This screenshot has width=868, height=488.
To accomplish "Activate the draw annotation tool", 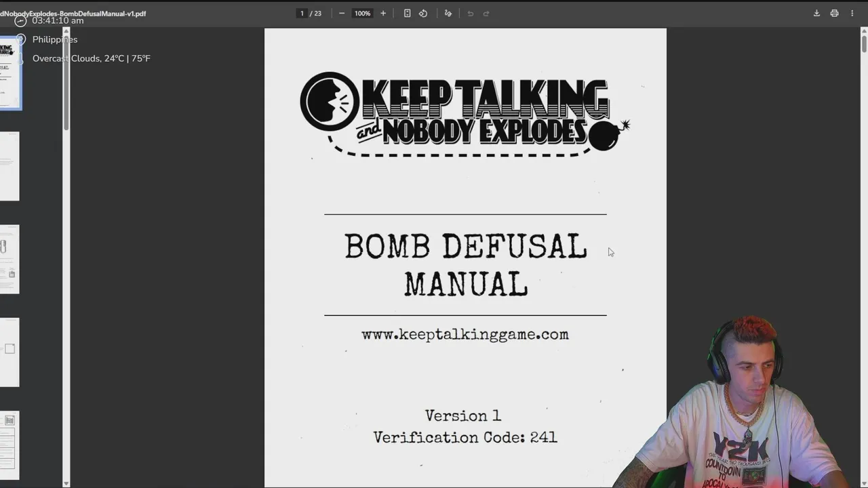I will (448, 14).
